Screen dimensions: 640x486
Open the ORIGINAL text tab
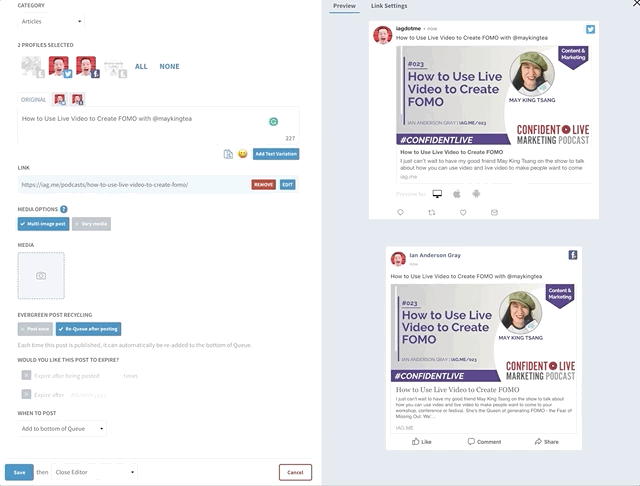33,100
